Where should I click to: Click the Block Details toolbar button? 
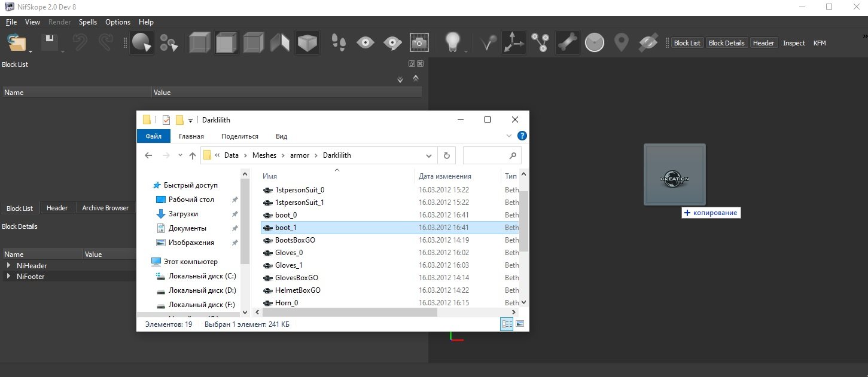tap(726, 43)
